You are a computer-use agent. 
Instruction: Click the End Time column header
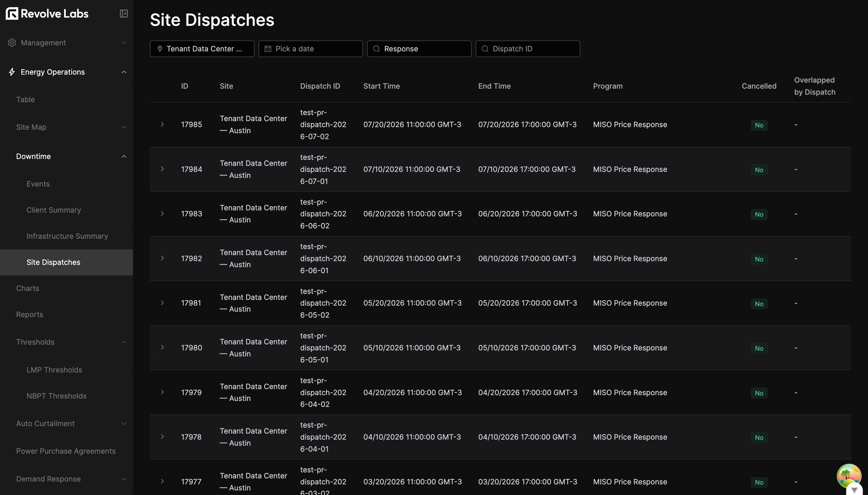coord(494,86)
